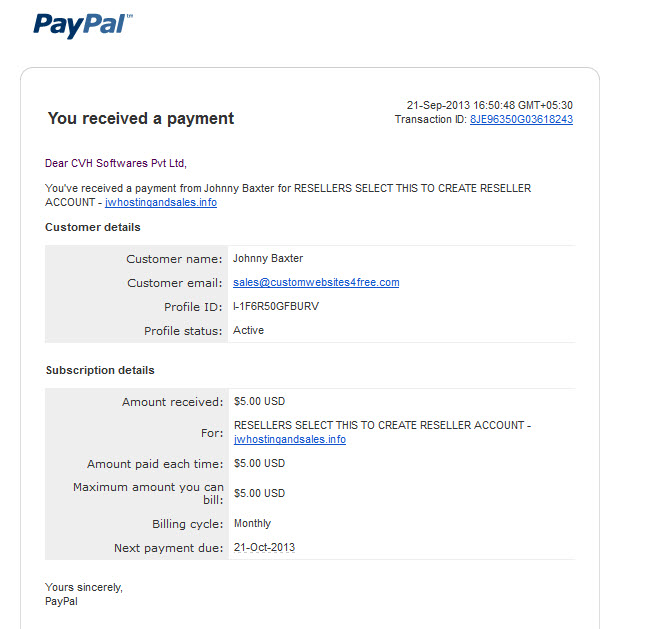Click the PayPal logo
The width and height of the screenshot is (650, 629).
tap(83, 25)
